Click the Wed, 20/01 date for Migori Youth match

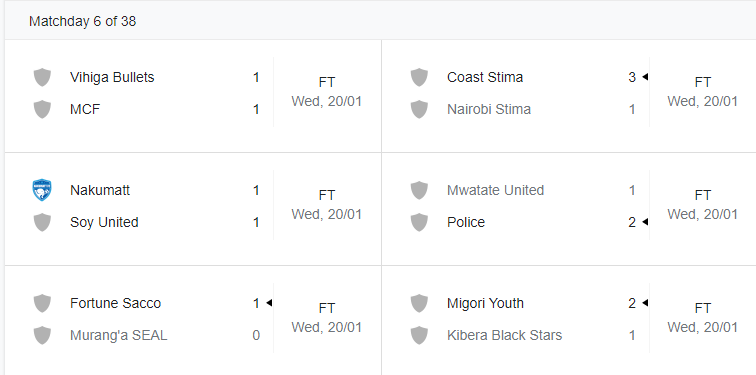(702, 327)
